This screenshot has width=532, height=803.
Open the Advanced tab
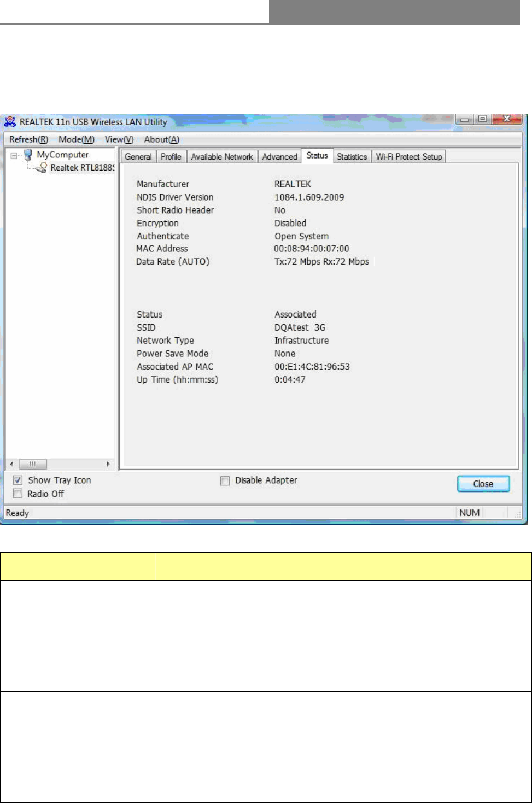pyautogui.click(x=280, y=157)
